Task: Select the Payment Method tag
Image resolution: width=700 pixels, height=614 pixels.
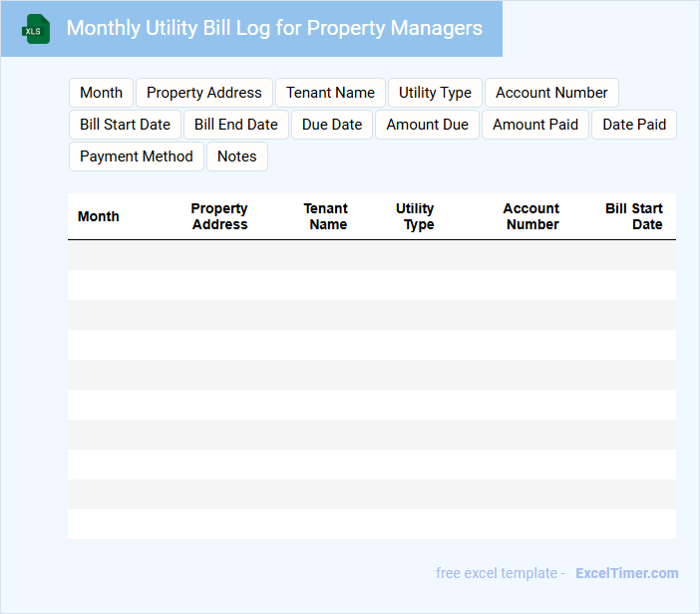Action: point(136,156)
